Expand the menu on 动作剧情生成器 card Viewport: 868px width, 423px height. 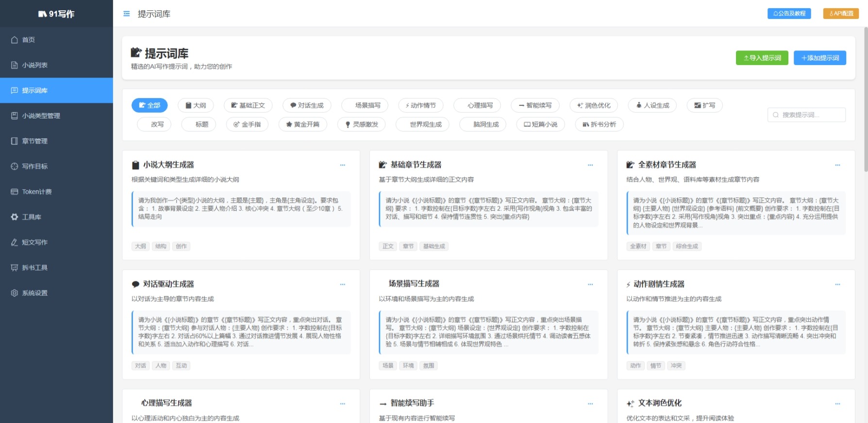click(x=837, y=284)
